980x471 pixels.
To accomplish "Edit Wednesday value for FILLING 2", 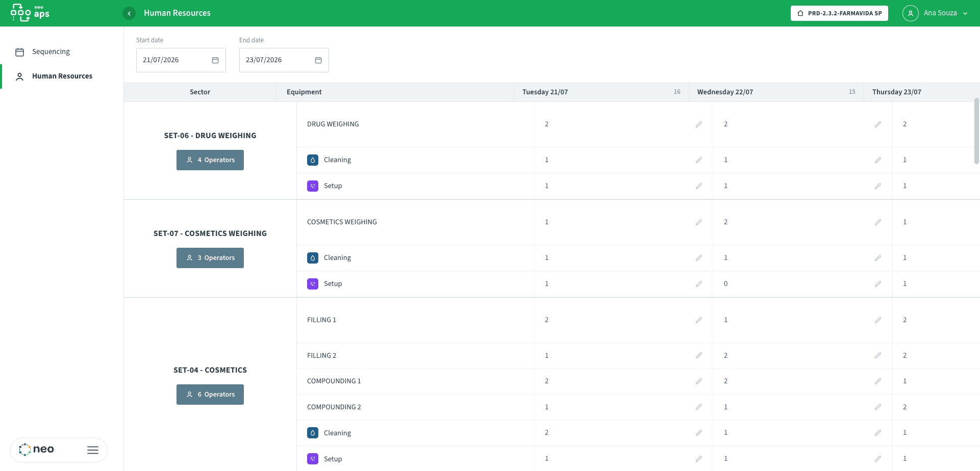I will coord(878,355).
